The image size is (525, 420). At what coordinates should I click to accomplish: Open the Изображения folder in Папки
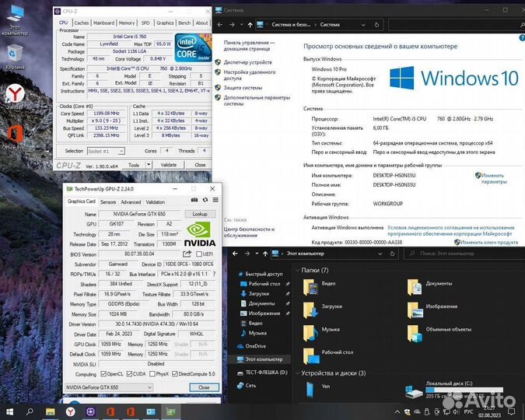415,310
